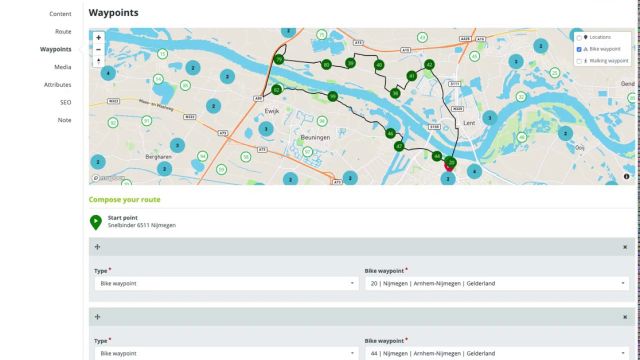The height and width of the screenshot is (360, 640).
Task: Zoom out on the map
Action: 98,49
